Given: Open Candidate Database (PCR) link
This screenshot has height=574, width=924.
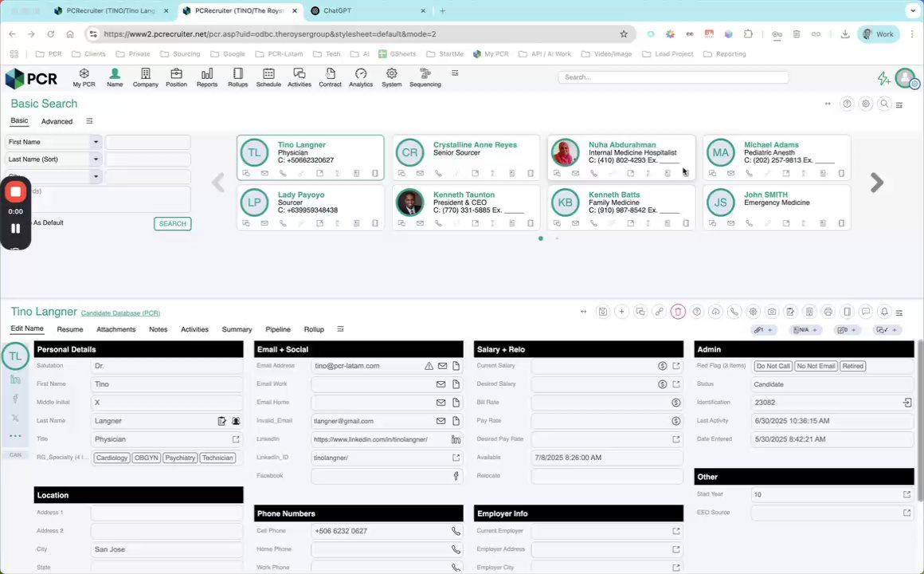Looking at the screenshot, I should pyautogui.click(x=120, y=313).
